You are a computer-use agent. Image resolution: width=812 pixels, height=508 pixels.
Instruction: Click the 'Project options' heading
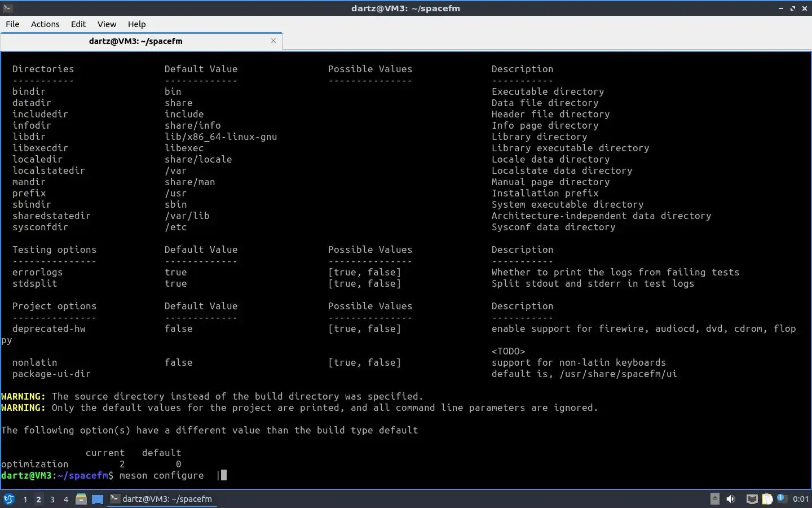(x=54, y=306)
